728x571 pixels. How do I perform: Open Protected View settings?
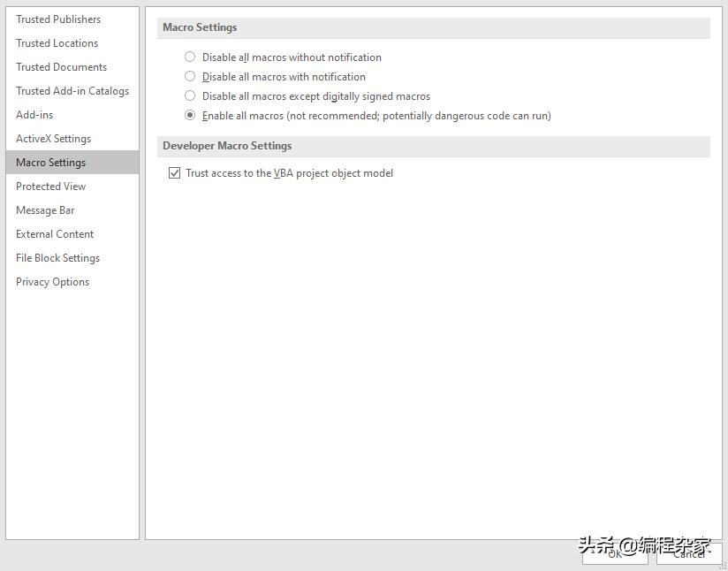[50, 186]
